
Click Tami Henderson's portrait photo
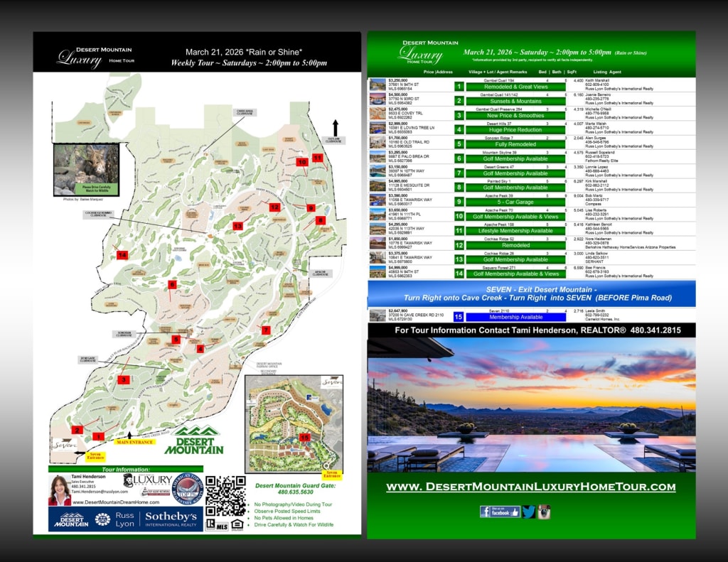click(59, 490)
